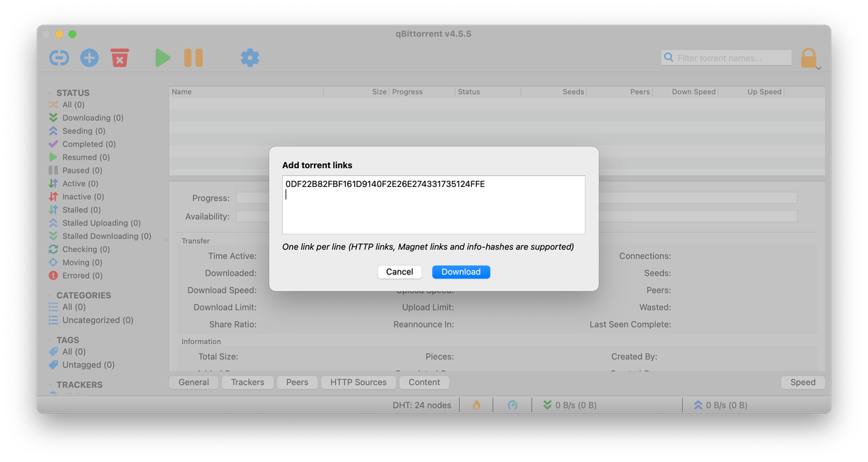Select All (0) under CATEGORIES
This screenshot has width=868, height=462.
click(66, 307)
